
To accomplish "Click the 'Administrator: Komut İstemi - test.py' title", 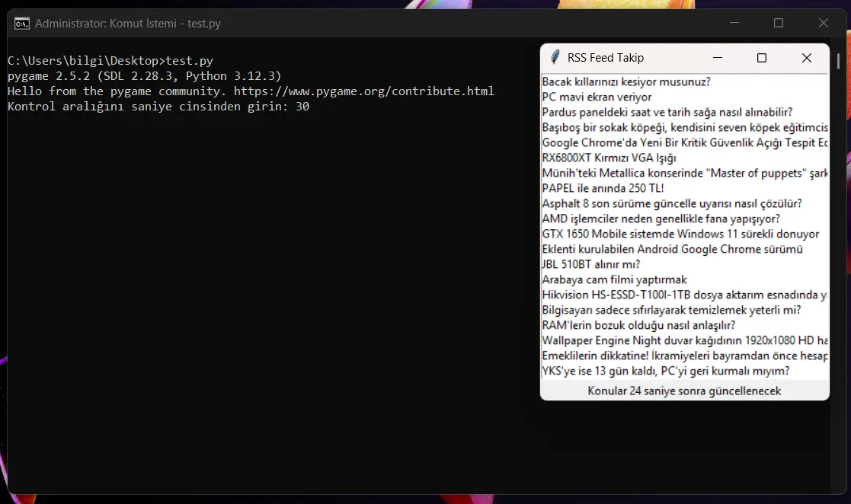I will (x=128, y=24).
